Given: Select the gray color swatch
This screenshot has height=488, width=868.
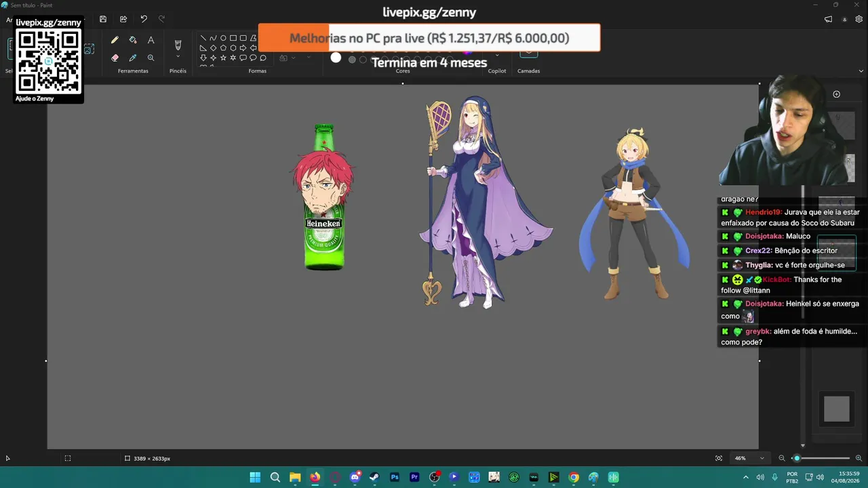Looking at the screenshot, I should point(352,60).
